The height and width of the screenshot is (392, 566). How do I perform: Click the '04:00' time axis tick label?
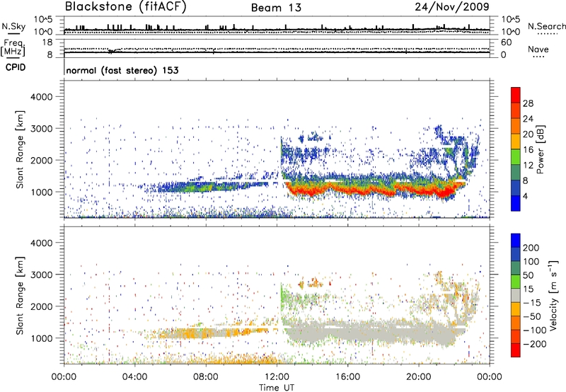click(134, 377)
